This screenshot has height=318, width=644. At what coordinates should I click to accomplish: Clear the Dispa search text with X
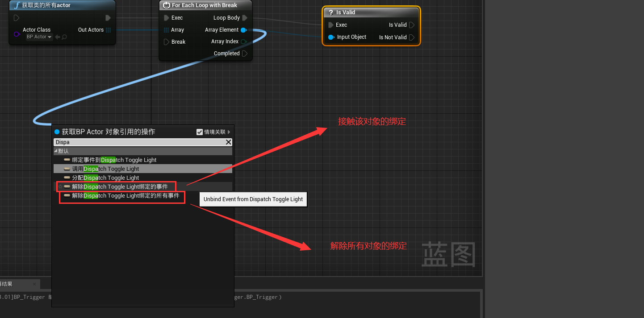coord(229,142)
